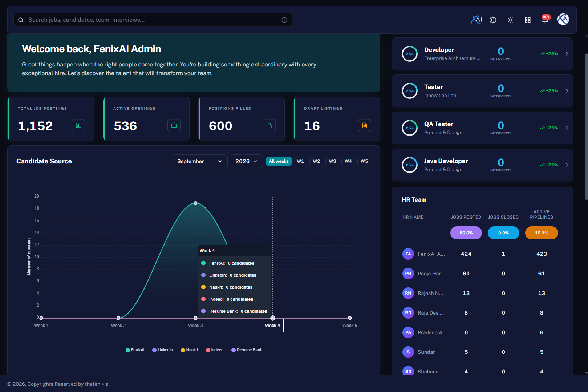Click the QA Tester 25% progress ring
Viewport: 588px width, 392px height.
coord(410,128)
